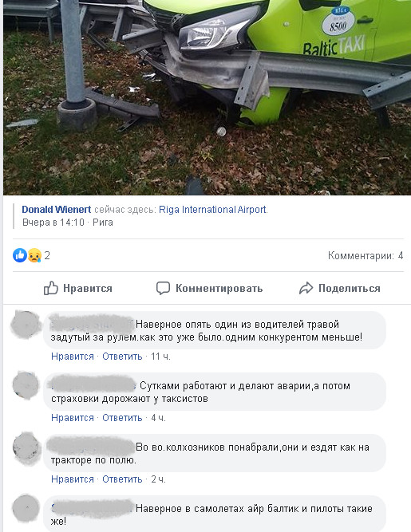Click the share arrow Поделиться icon
Image resolution: width=411 pixels, height=532 pixels.
pos(306,289)
